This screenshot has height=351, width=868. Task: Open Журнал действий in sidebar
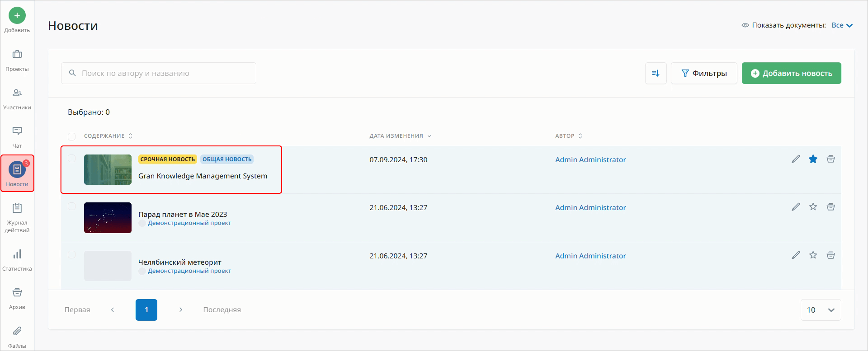[x=17, y=218]
